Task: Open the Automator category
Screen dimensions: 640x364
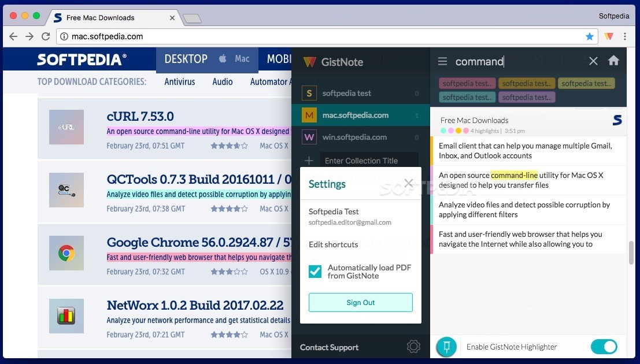Action: (269, 81)
